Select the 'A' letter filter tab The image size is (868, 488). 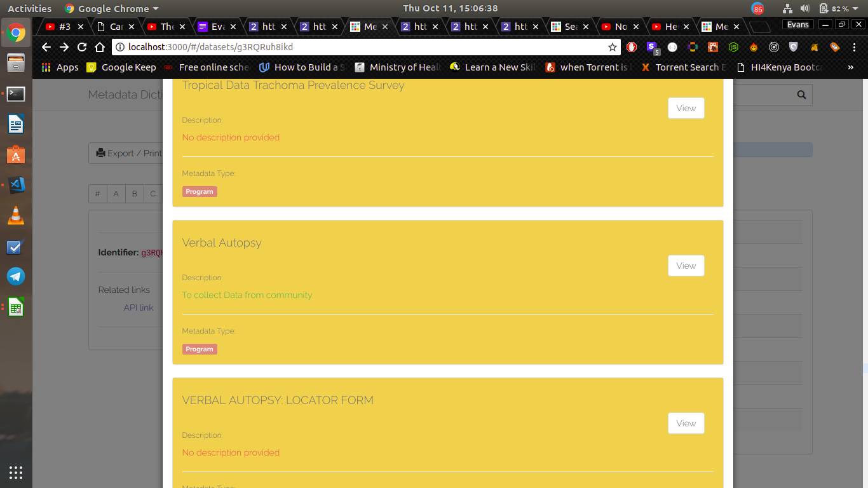pyautogui.click(x=116, y=194)
